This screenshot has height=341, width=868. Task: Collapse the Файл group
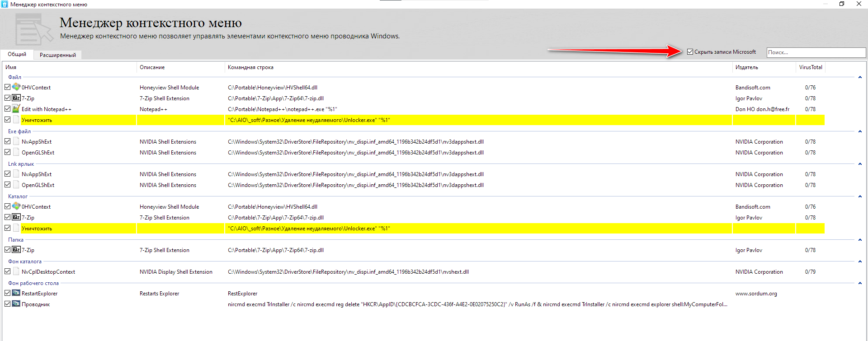click(x=860, y=77)
